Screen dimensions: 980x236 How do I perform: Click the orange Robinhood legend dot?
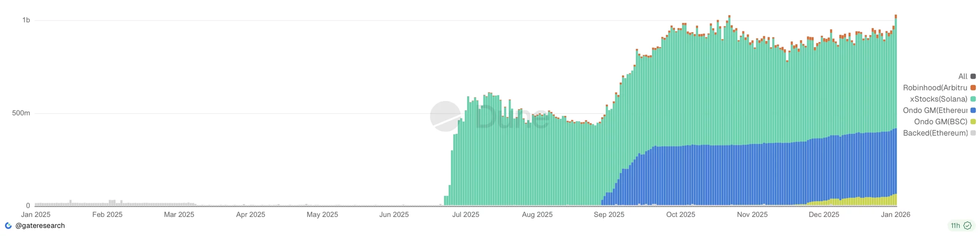pos(973,88)
